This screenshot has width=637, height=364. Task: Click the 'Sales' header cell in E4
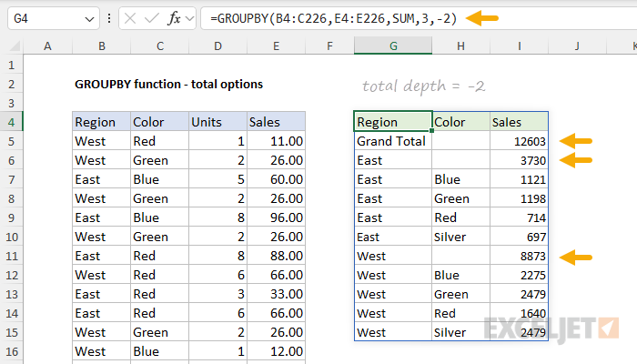[x=277, y=122]
